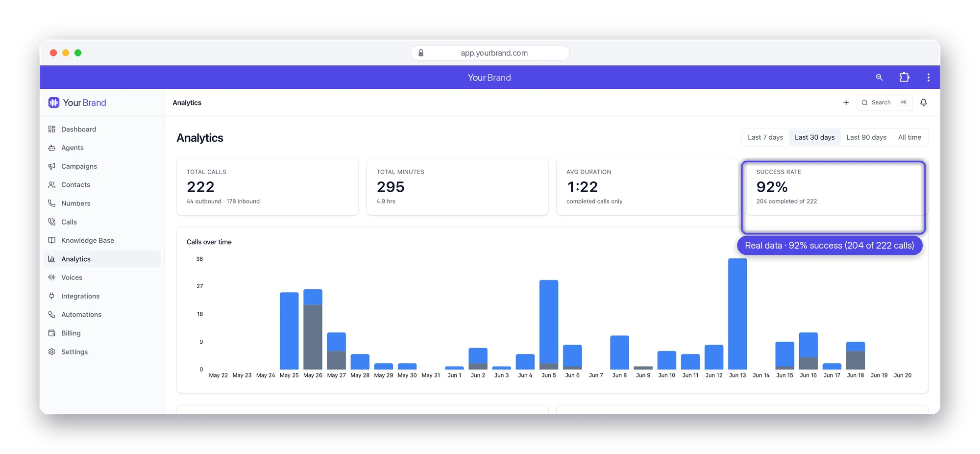Click the browser zoom magnifier icon

(880, 77)
